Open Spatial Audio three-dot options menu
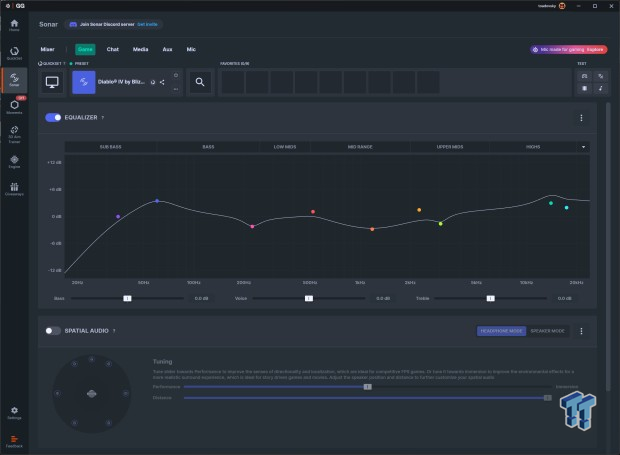This screenshot has width=620, height=455. (581, 331)
